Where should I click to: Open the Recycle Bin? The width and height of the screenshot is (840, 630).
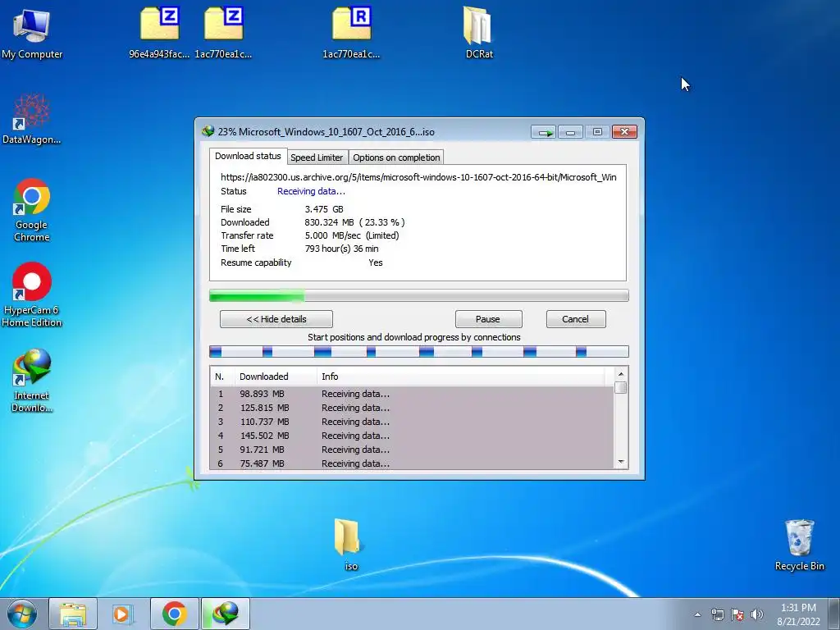[x=799, y=545]
